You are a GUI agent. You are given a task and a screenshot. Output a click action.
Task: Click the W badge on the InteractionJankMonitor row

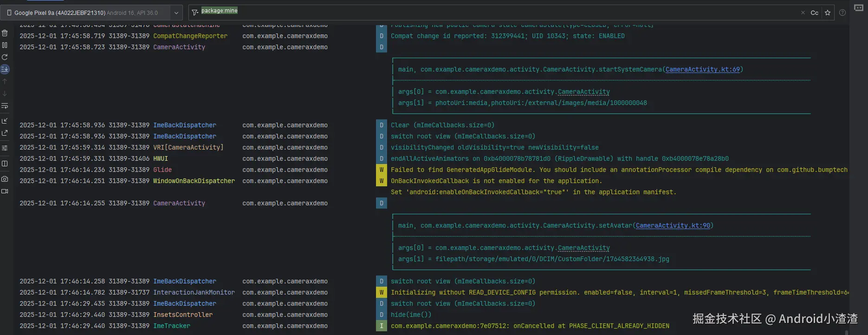click(382, 292)
